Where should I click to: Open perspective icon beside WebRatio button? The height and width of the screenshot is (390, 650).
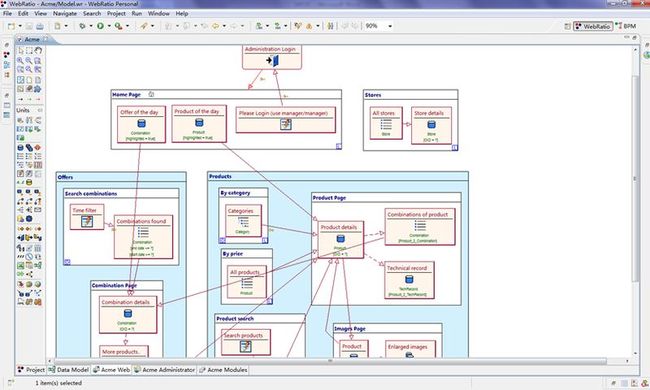tap(568, 26)
